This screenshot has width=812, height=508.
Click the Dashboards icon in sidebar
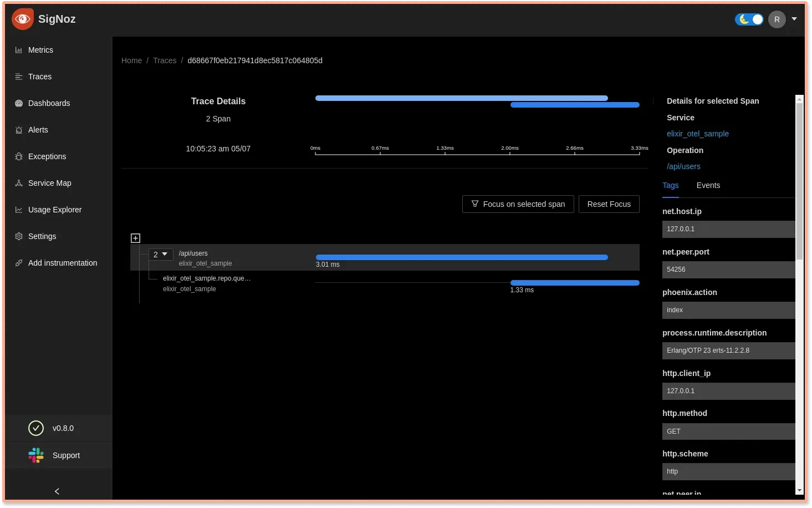click(19, 103)
